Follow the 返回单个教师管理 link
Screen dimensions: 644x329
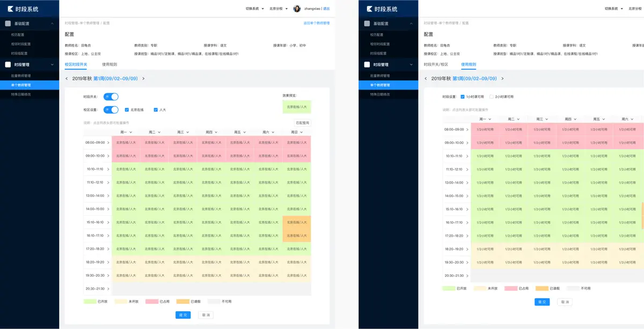coord(317,23)
